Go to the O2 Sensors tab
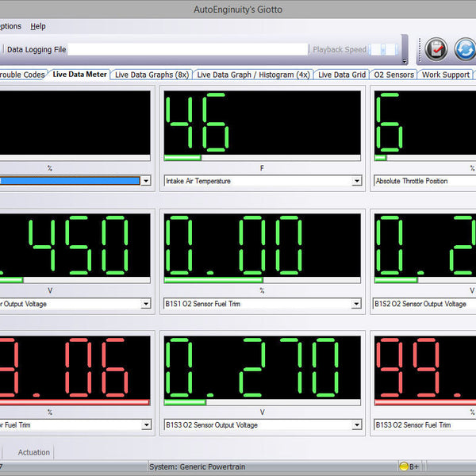The height and width of the screenshot is (476, 476). point(394,75)
